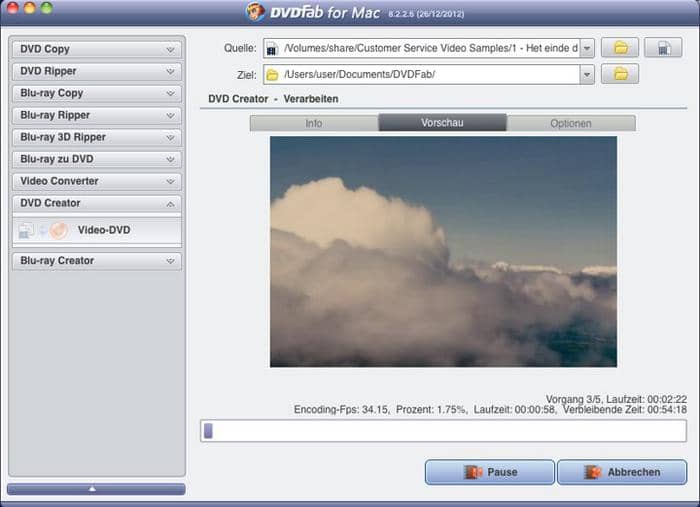Click the 'Vorgang 3/5' status text

pos(573,399)
